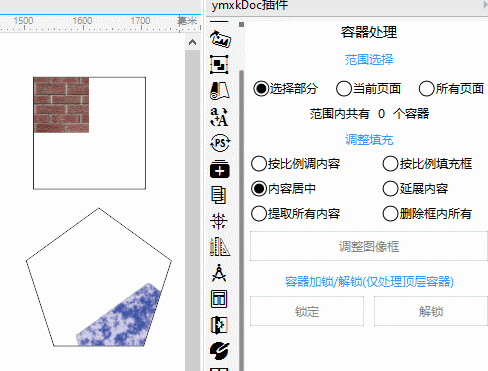Click the ruler unit label '毫米'

click(187, 21)
